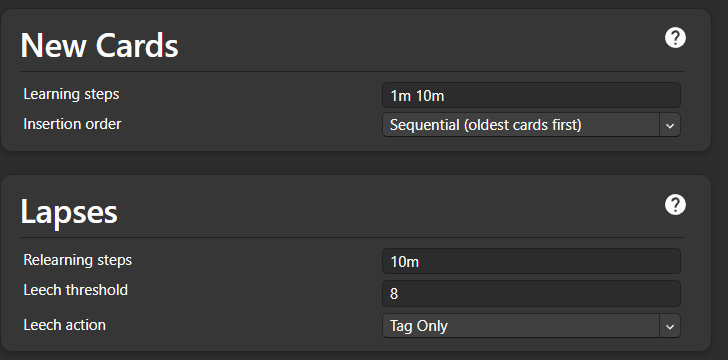Open the Insertion order dropdown
The image size is (728, 360).
point(531,124)
